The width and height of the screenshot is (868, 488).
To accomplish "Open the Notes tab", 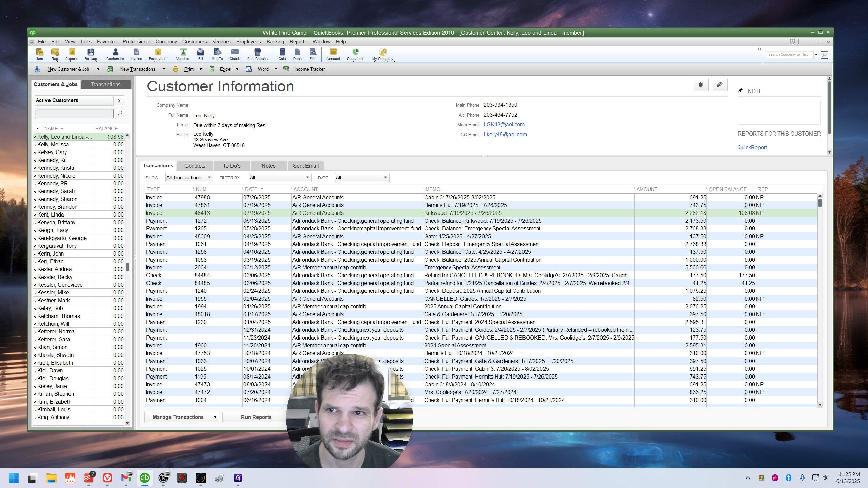I will pos(269,166).
